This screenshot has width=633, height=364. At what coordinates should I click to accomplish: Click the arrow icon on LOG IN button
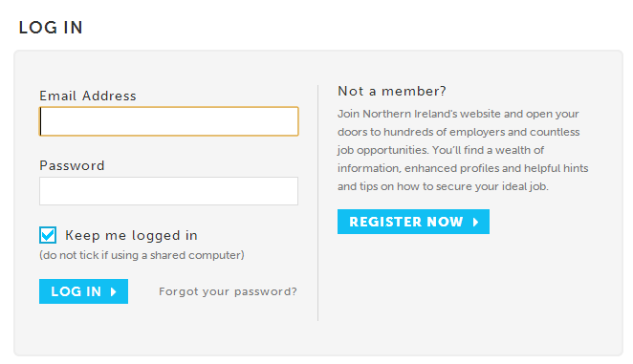114,291
